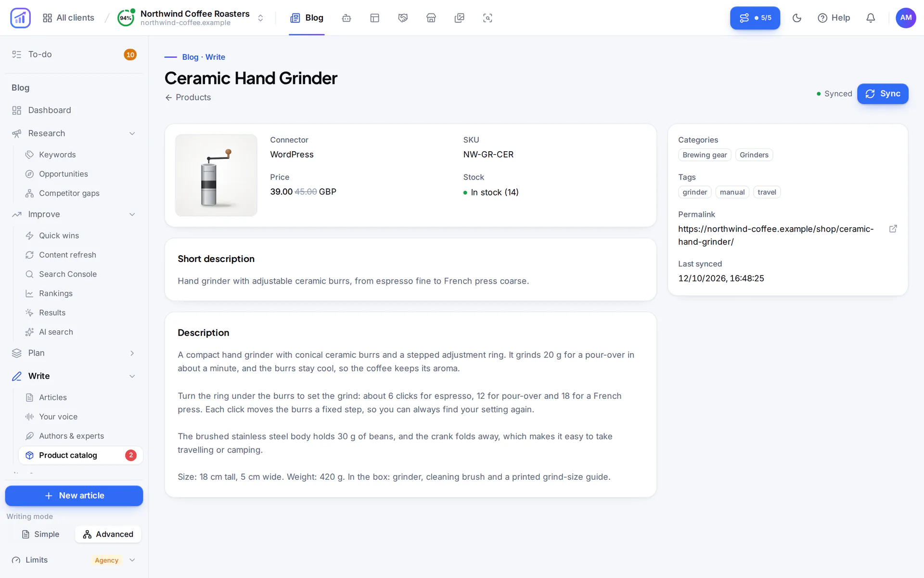
Task: Open the handshake icon tab in top nav
Action: pos(403,18)
